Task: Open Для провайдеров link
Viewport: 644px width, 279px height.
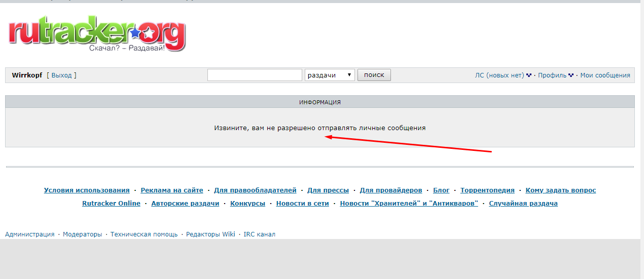Action: [x=391, y=190]
